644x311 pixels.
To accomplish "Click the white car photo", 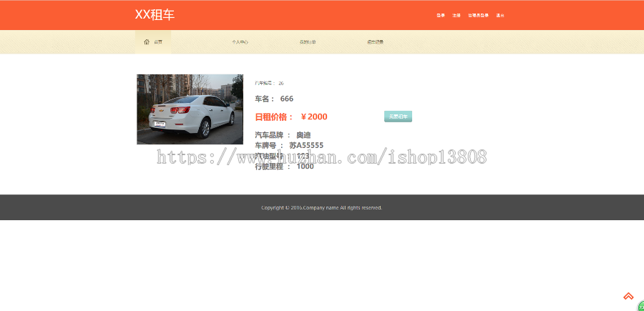I will tap(190, 109).
